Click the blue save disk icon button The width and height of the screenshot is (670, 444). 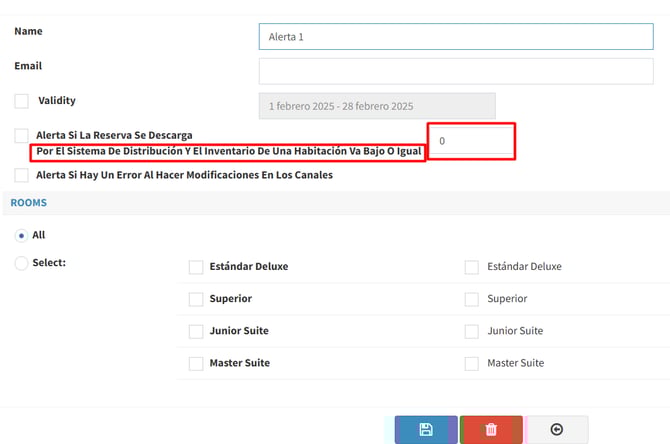pyautogui.click(x=426, y=429)
